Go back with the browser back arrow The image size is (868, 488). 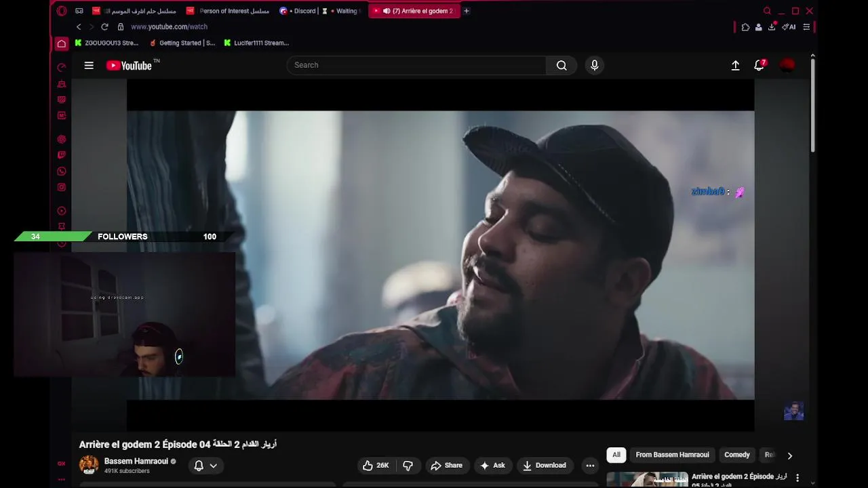(x=79, y=26)
